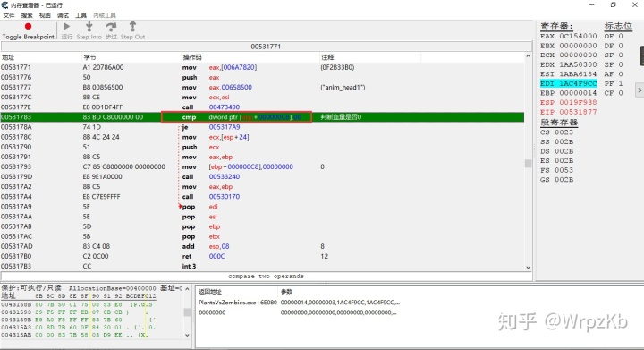Viewport: 644px width, 350px height.
Task: Select the pop edi row at 005317A9
Action: coord(262,207)
